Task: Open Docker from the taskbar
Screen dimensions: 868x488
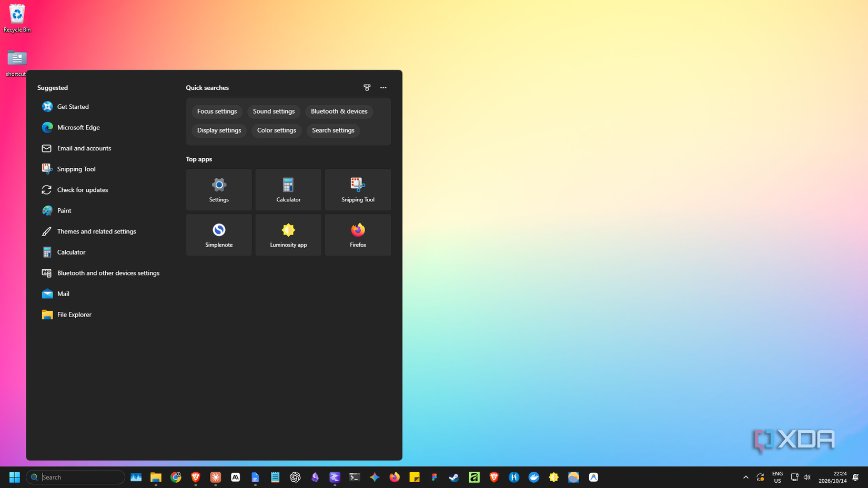Action: pyautogui.click(x=534, y=477)
